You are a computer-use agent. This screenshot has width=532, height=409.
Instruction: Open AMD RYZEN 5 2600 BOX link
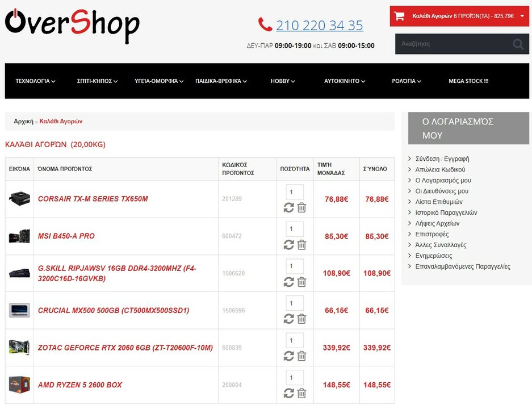coord(79,385)
